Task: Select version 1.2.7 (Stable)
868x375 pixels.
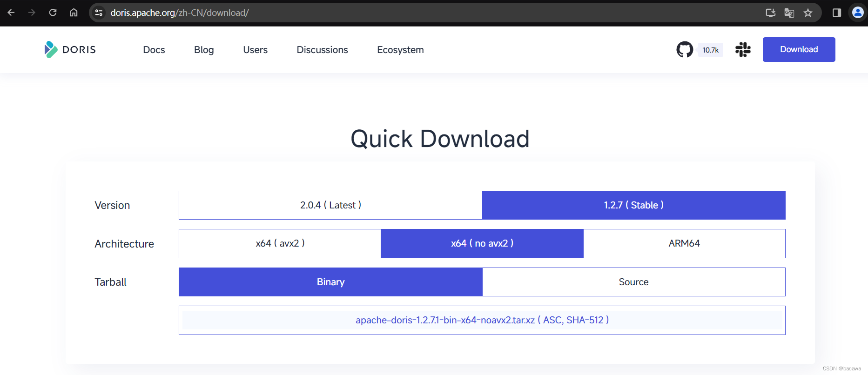Action: (x=633, y=205)
